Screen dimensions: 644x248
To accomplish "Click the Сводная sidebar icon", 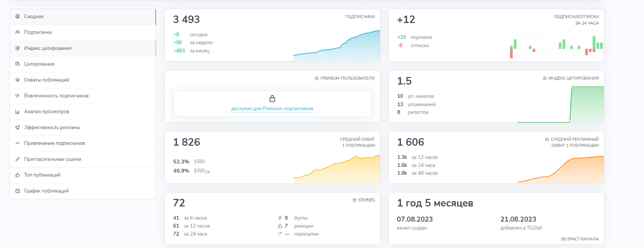I will coord(17,16).
